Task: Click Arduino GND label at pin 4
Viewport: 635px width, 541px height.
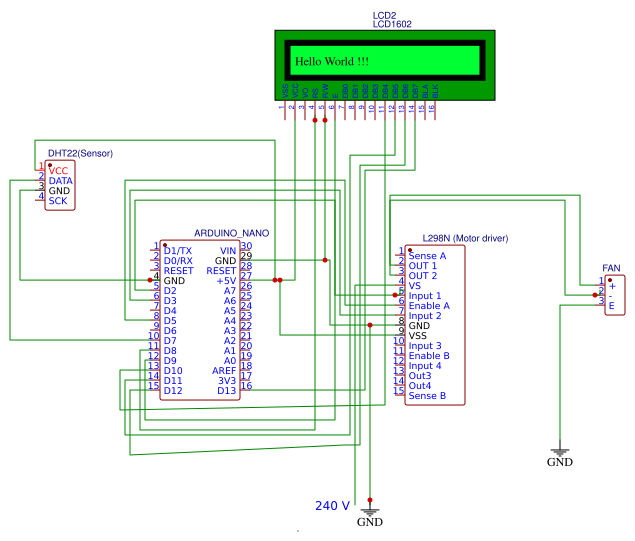Action: point(174,281)
